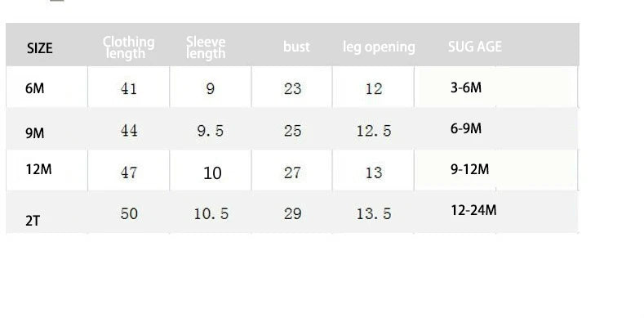Click the Sleeve length header

coord(206,47)
